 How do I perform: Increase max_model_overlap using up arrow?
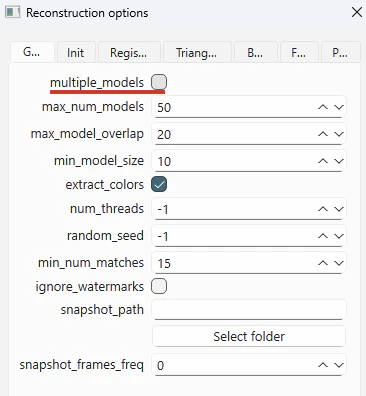(x=323, y=134)
